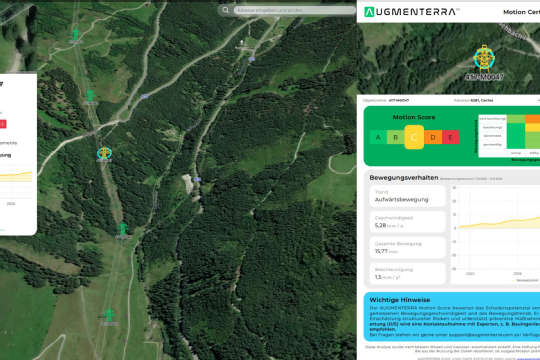The image size is (540, 360).
Task: Click the yellow pylon icon in the report header map
Action: point(484,59)
